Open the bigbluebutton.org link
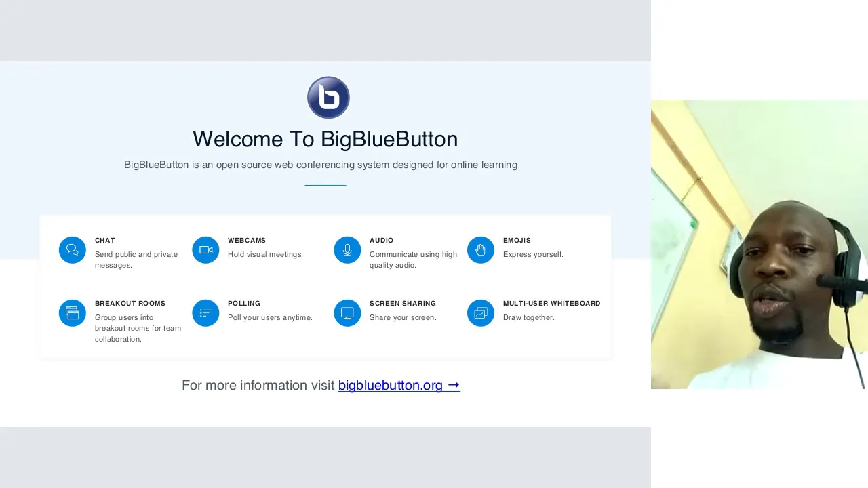The height and width of the screenshot is (488, 868). 399,385
